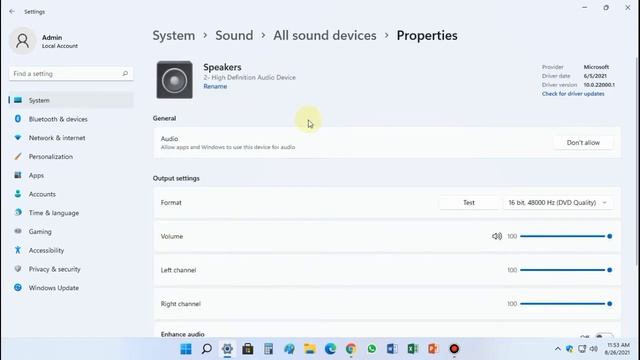Click the Right channel slider

click(x=566, y=304)
